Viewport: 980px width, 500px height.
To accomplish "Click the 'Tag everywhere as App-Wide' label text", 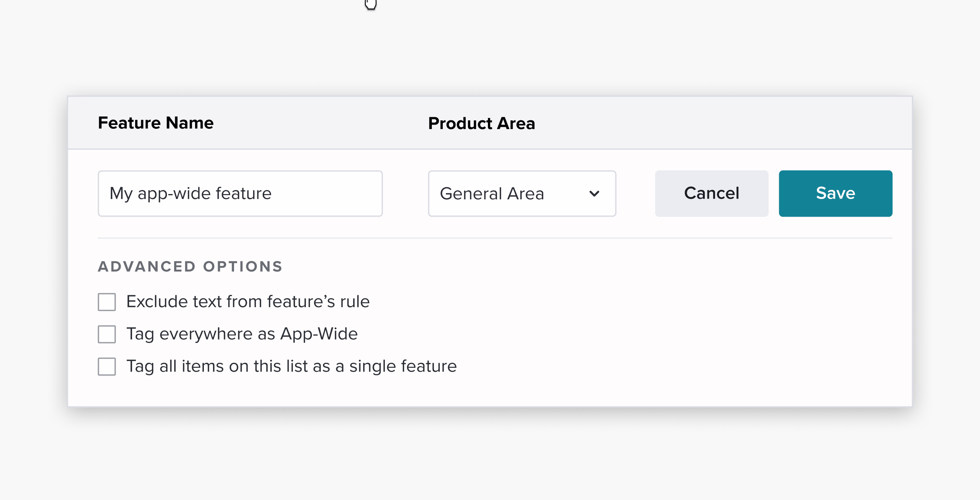I will click(x=242, y=334).
